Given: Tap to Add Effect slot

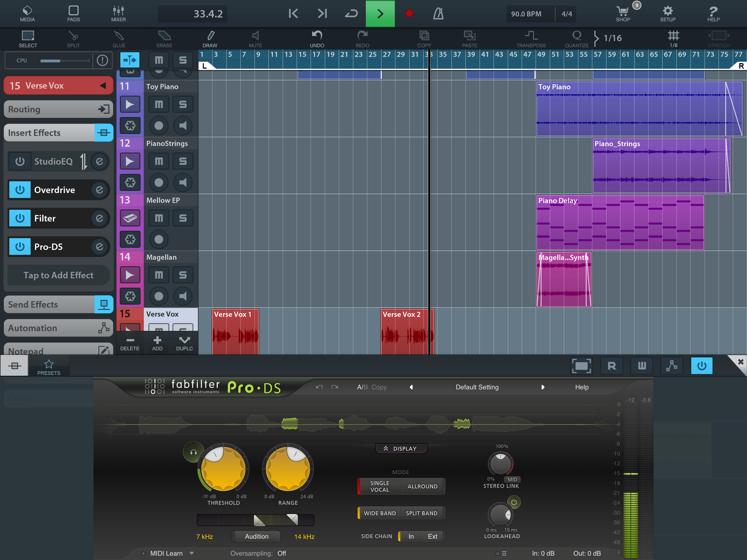Looking at the screenshot, I should pos(58,275).
